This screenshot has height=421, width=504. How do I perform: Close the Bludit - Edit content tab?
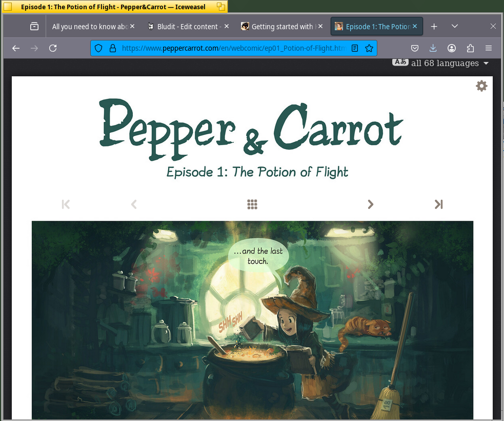[x=227, y=26]
